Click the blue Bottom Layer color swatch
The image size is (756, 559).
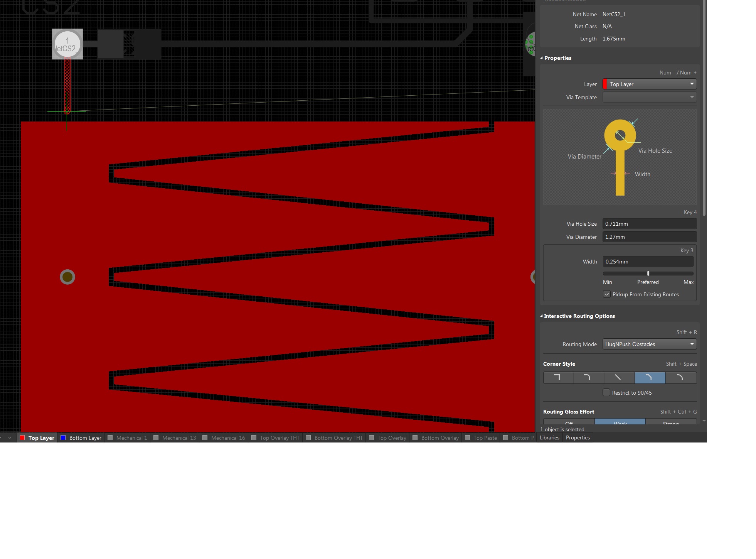coord(63,438)
